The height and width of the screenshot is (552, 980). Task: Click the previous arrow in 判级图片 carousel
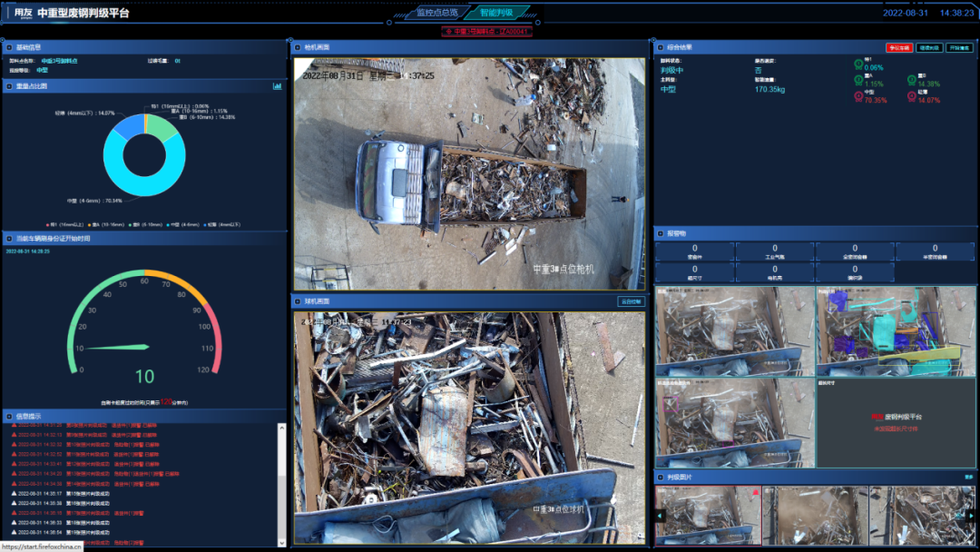660,516
